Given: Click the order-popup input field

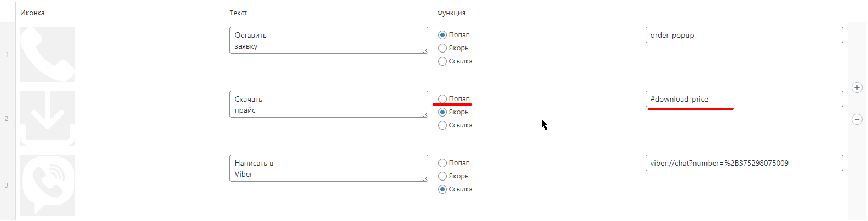Looking at the screenshot, I should pos(744,35).
